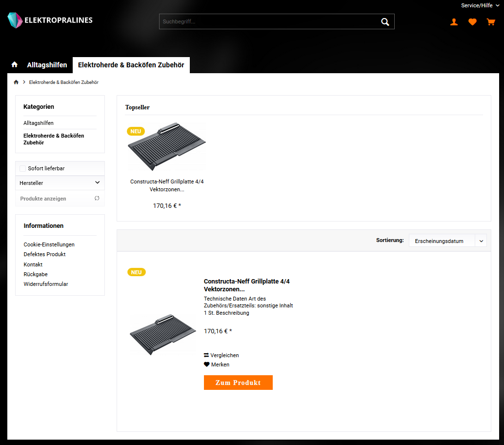
Task: Click the Vergleichen compare icon
Action: [x=206, y=355]
